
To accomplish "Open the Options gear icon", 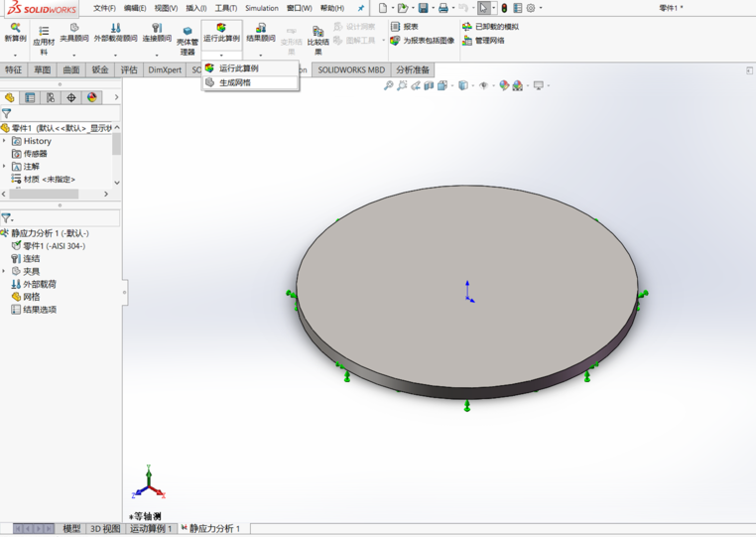I will [531, 8].
